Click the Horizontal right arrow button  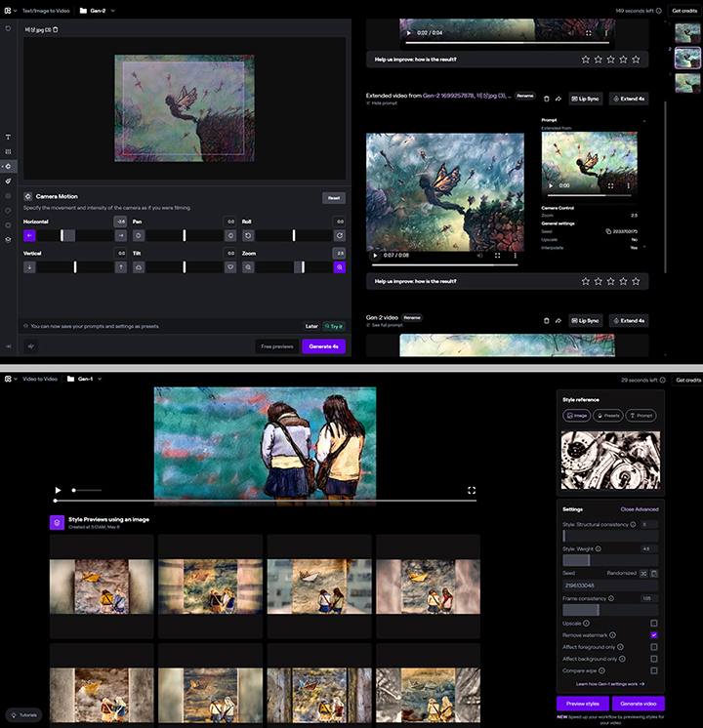point(121,235)
